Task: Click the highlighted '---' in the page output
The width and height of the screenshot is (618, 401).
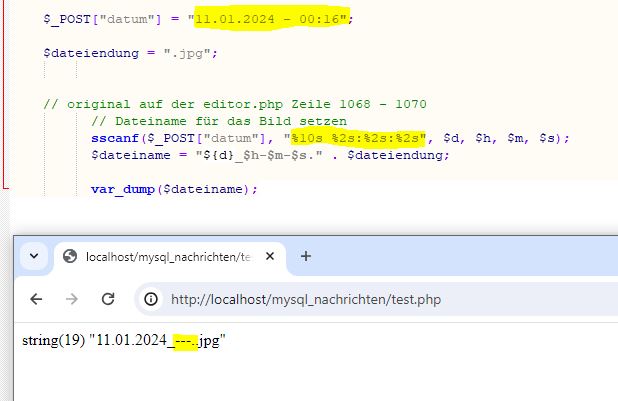Action: (x=182, y=341)
